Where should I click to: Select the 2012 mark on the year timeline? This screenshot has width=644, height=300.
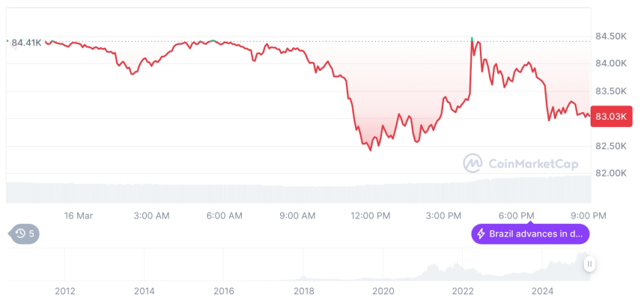pos(64,290)
